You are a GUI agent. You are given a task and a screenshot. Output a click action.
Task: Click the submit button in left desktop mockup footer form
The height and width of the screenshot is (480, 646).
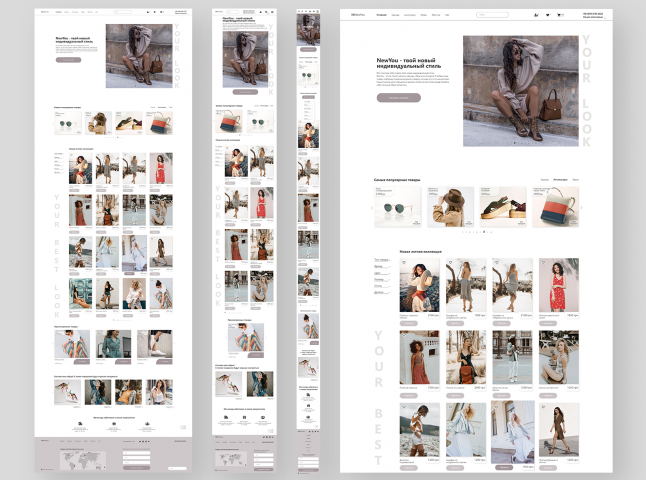[x=136, y=468]
